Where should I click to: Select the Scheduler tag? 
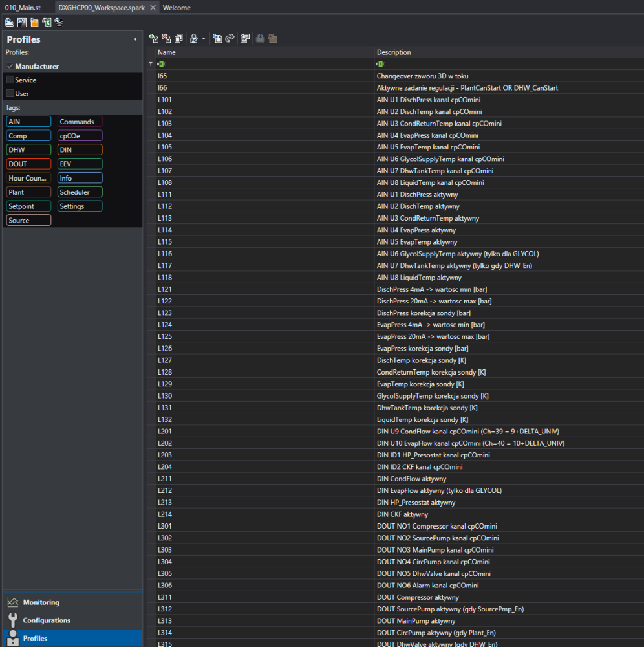tap(80, 192)
